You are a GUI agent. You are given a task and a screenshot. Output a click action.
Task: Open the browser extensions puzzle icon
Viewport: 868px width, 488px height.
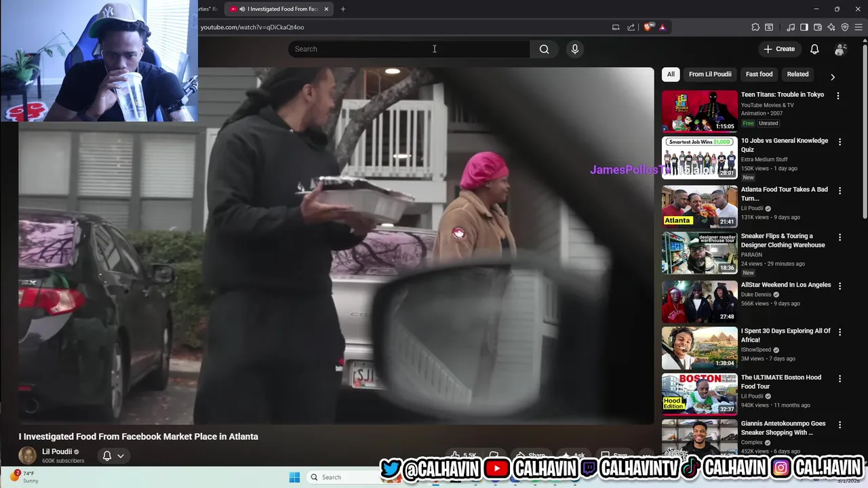[755, 27]
